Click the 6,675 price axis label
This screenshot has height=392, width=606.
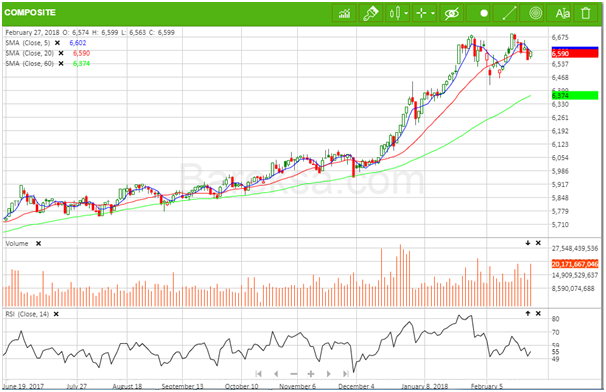(560, 37)
